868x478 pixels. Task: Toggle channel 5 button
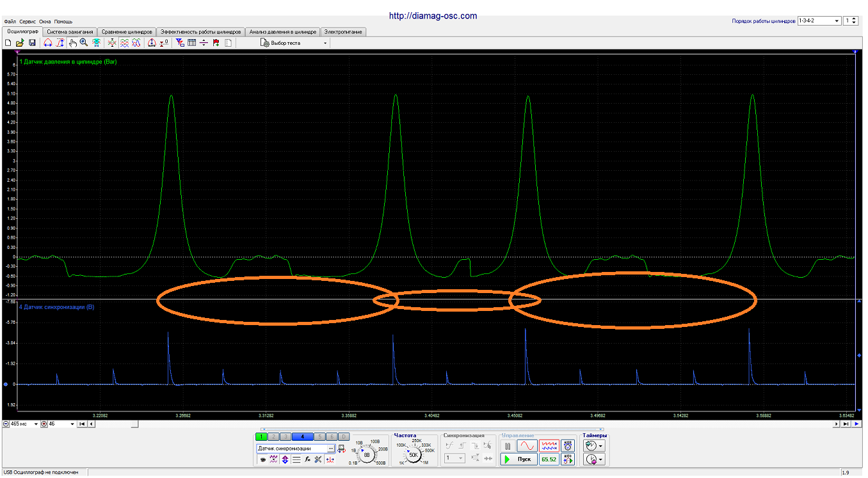320,437
